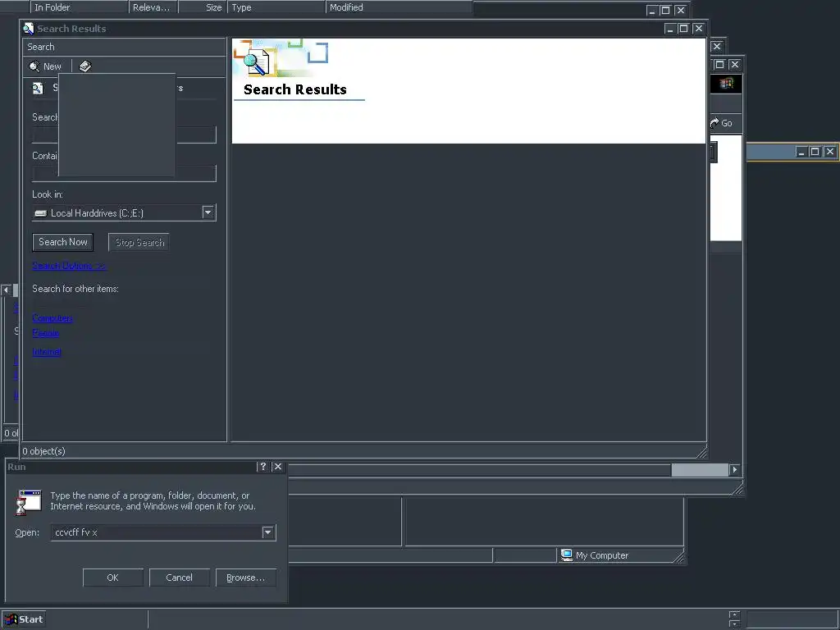Expand Search Options link
This screenshot has width=840, height=630.
coord(69,266)
